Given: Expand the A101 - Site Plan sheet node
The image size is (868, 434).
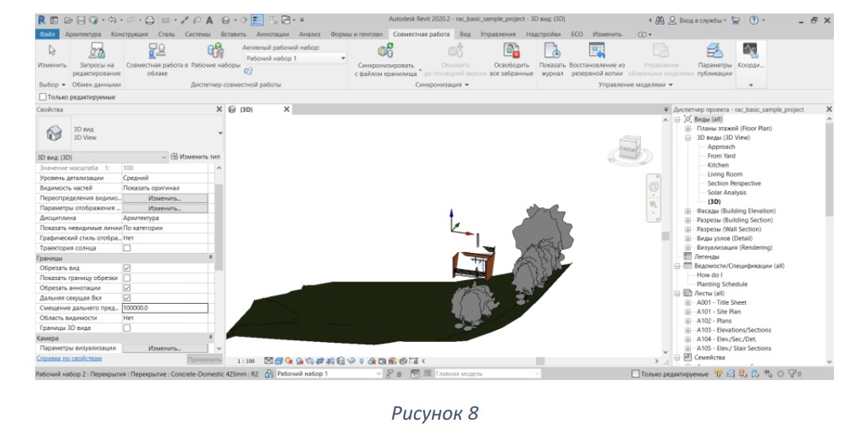Looking at the screenshot, I should pos(688,312).
